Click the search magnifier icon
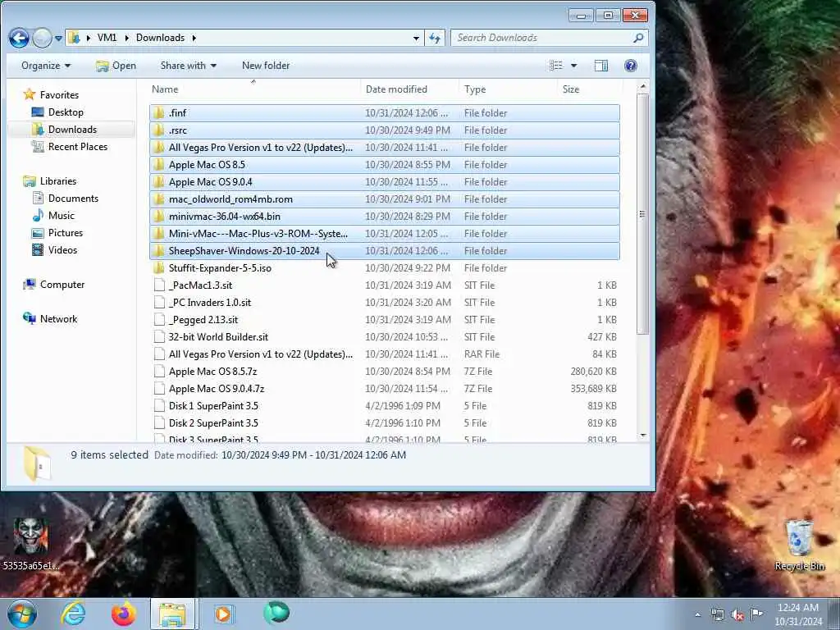This screenshot has width=840, height=630. click(638, 38)
